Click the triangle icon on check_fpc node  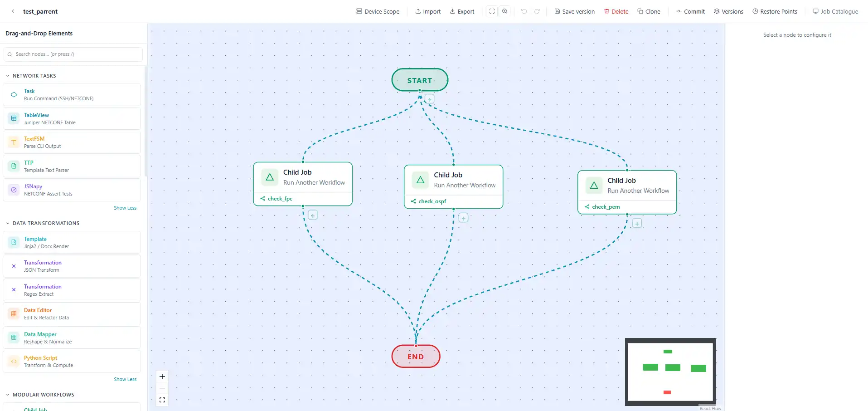(270, 177)
